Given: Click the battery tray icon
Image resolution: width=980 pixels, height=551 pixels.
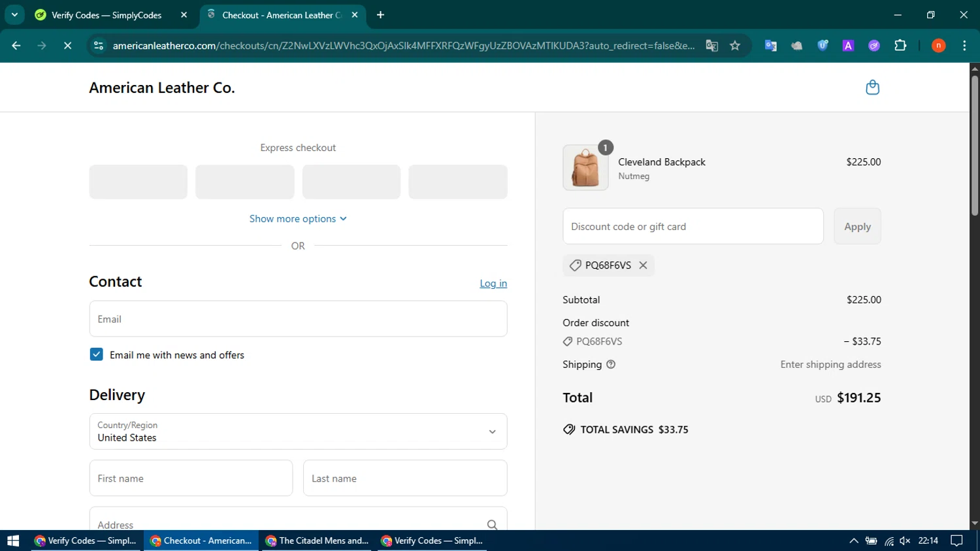Looking at the screenshot, I should pos(871,541).
